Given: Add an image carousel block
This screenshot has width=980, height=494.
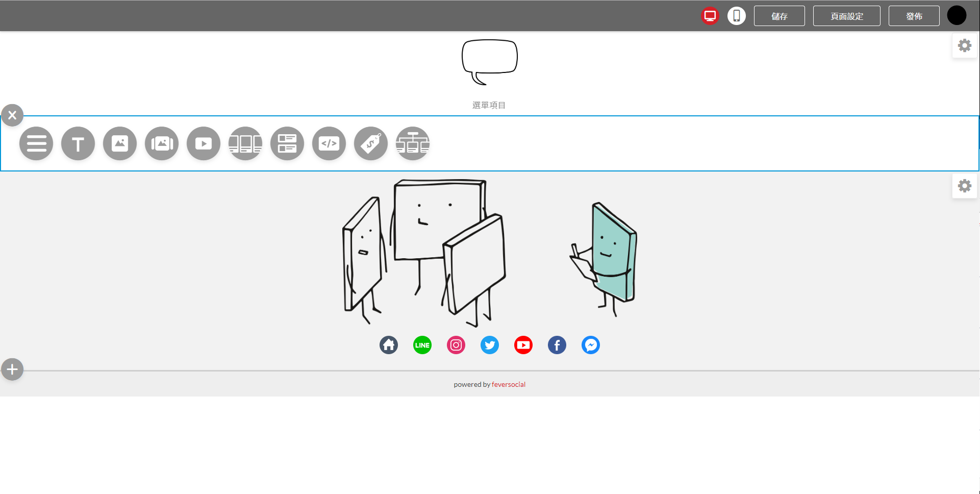Looking at the screenshot, I should pos(162,143).
